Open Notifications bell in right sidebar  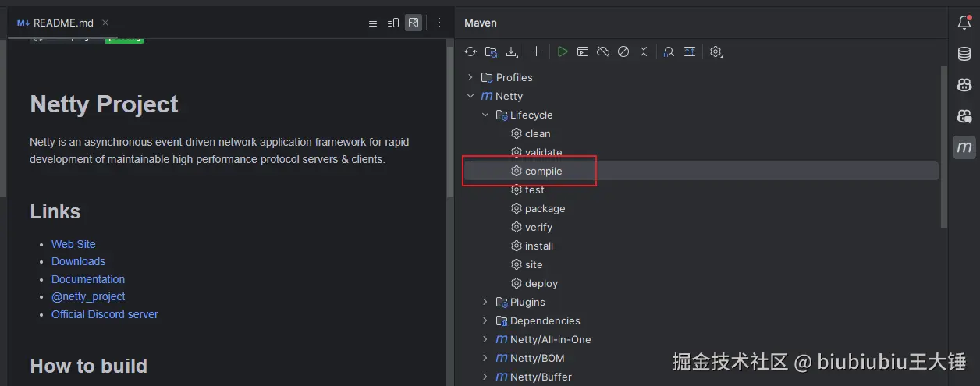coord(964,23)
